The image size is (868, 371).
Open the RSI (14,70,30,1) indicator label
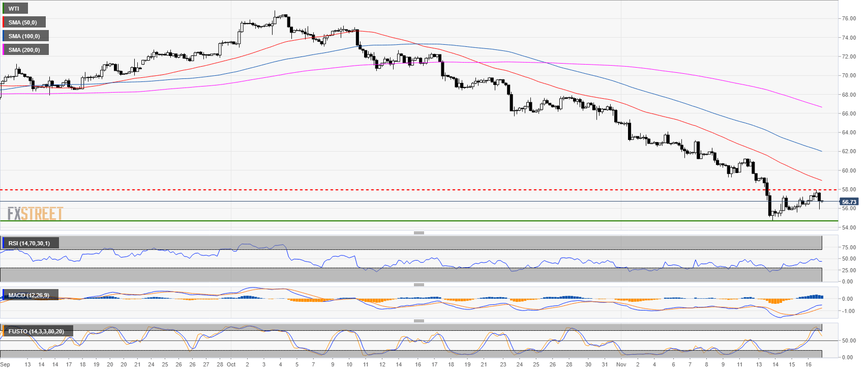29,243
